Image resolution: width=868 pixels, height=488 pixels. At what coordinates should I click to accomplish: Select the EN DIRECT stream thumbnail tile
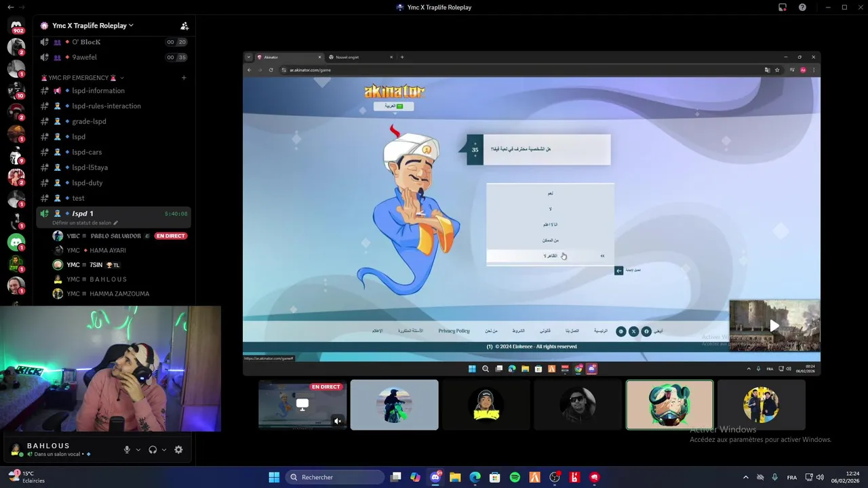click(302, 405)
